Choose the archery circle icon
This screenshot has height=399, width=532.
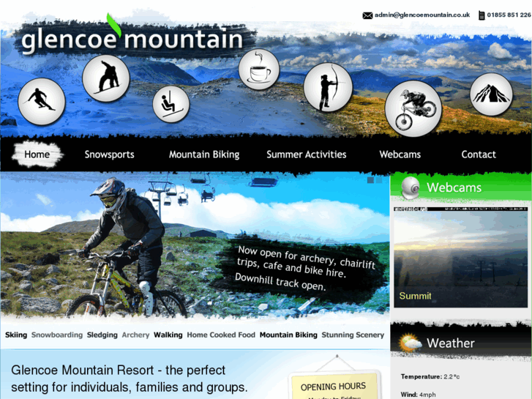click(x=328, y=87)
